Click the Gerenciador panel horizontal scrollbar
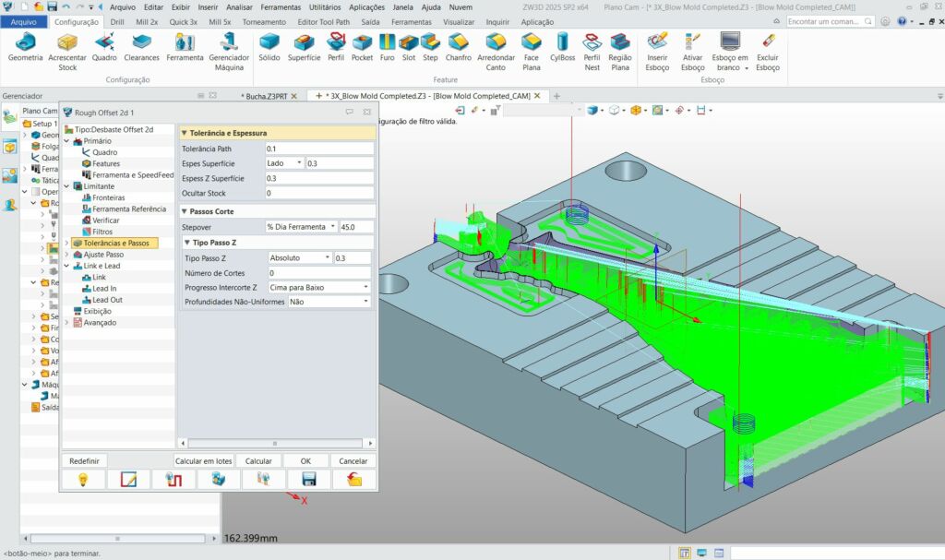The height and width of the screenshot is (560, 945). pyautogui.click(x=119, y=538)
